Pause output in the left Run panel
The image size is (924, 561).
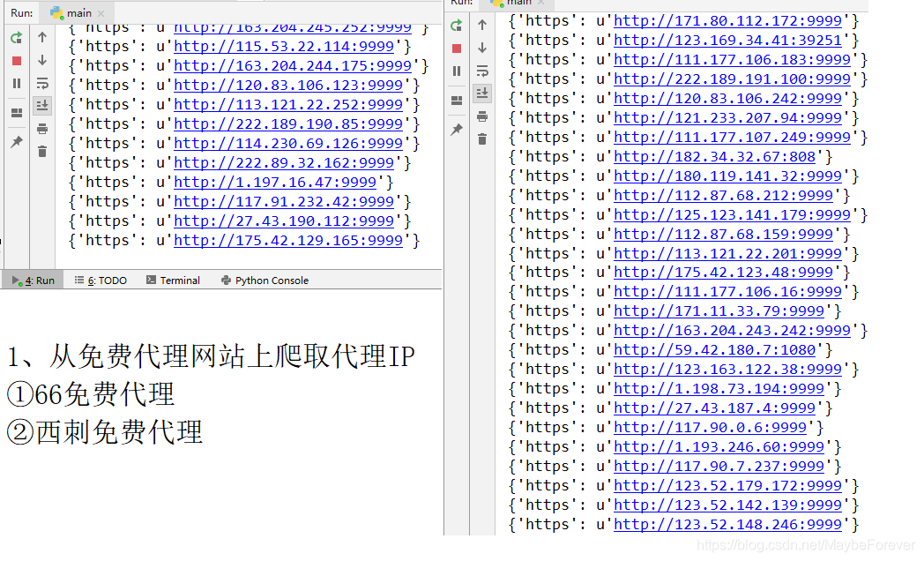[17, 84]
